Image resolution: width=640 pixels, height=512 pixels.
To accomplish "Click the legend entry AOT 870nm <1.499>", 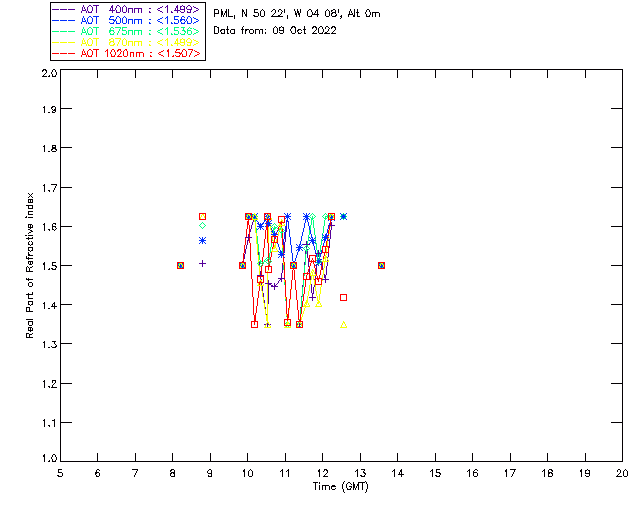I will [127, 42].
